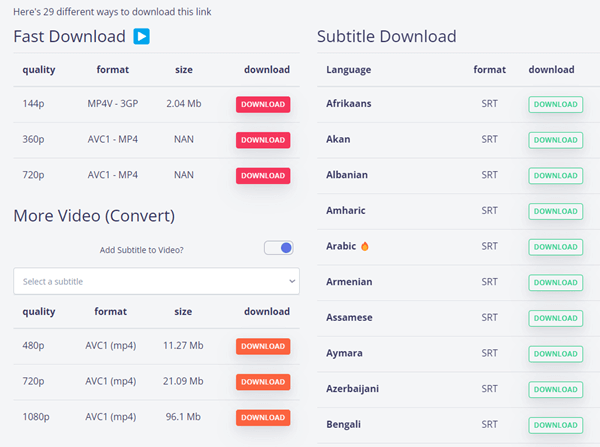600x447 pixels.
Task: Download Amharic SRT subtitle
Action: pyautogui.click(x=556, y=211)
